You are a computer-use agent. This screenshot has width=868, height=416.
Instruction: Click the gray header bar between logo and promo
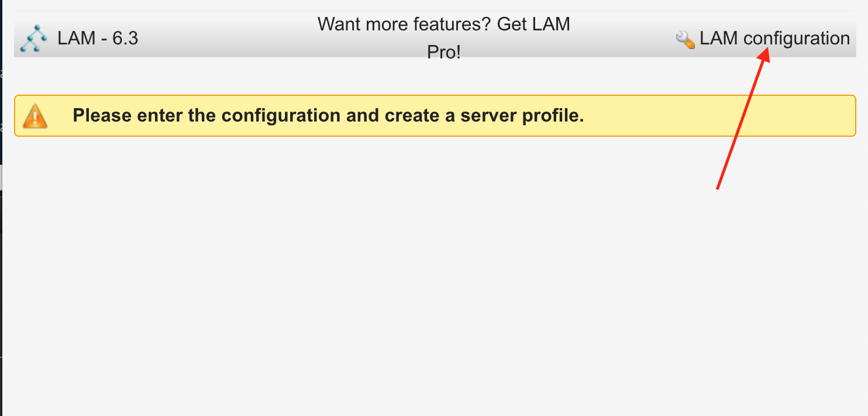(x=228, y=39)
